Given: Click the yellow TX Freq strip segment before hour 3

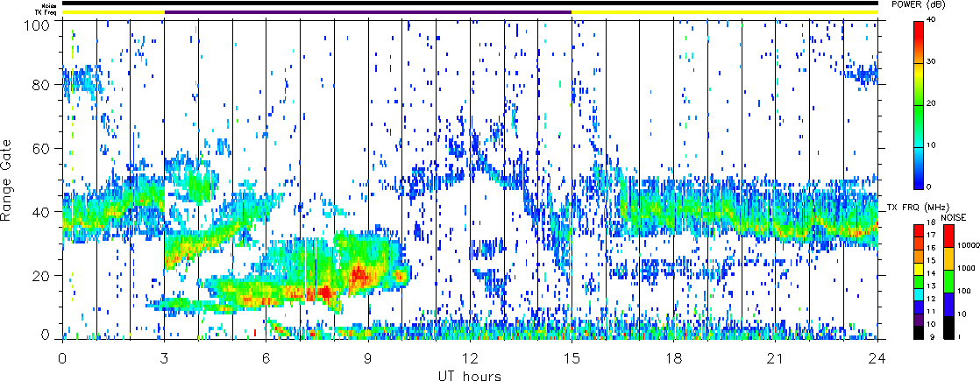Looking at the screenshot, I should point(113,12).
